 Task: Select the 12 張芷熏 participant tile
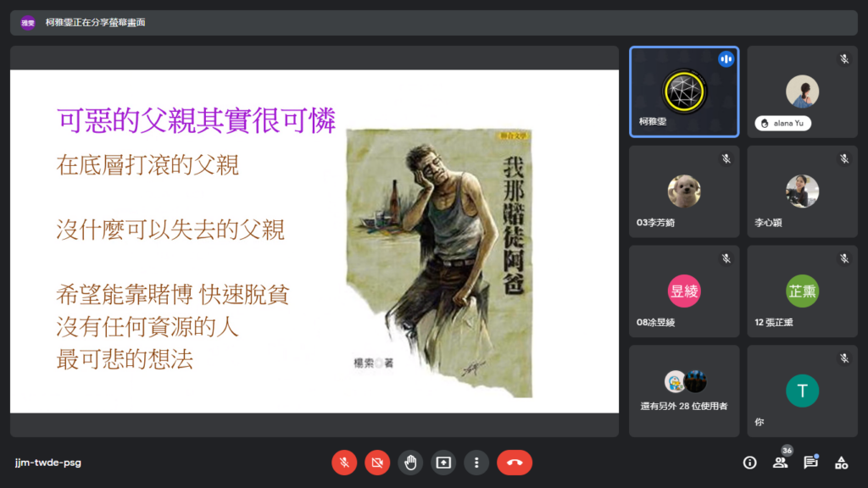[x=802, y=291]
